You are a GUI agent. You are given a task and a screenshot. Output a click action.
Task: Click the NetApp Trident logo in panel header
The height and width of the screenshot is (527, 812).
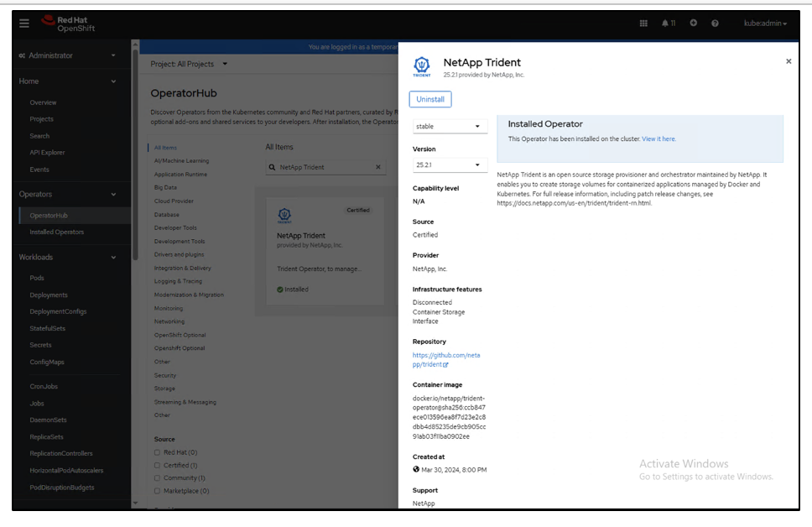pyautogui.click(x=423, y=66)
